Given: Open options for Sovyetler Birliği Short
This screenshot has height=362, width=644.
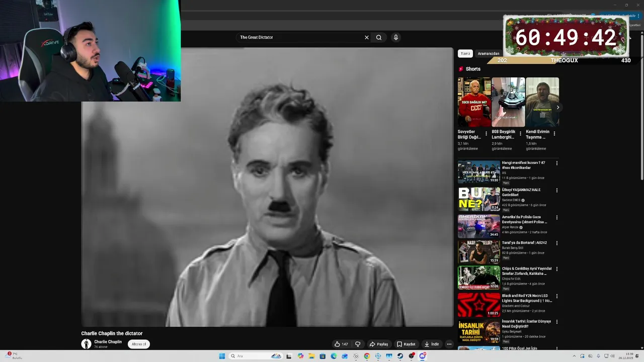Looking at the screenshot, I should click(486, 134).
